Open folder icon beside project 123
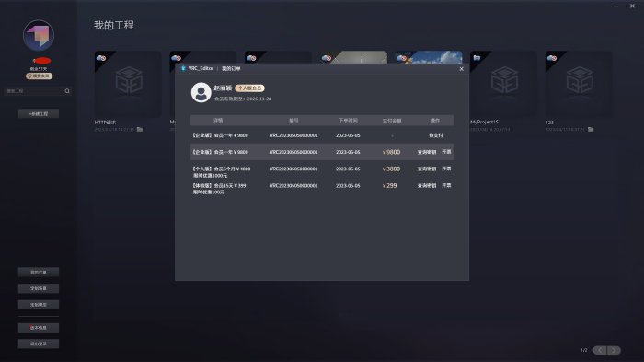This screenshot has width=644, height=362. pos(591,130)
